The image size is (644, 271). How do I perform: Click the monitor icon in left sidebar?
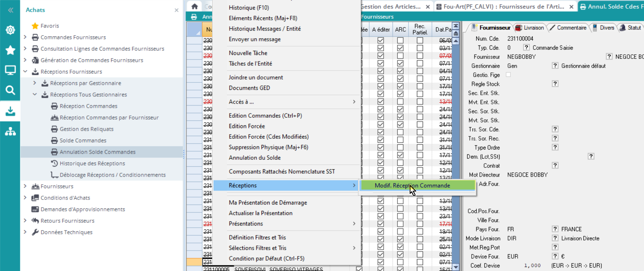point(10,70)
